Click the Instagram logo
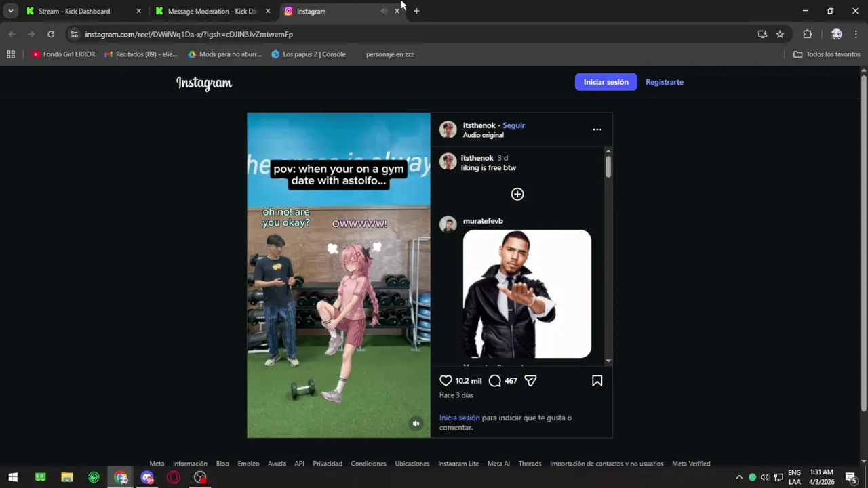The image size is (868, 488). pos(204,83)
